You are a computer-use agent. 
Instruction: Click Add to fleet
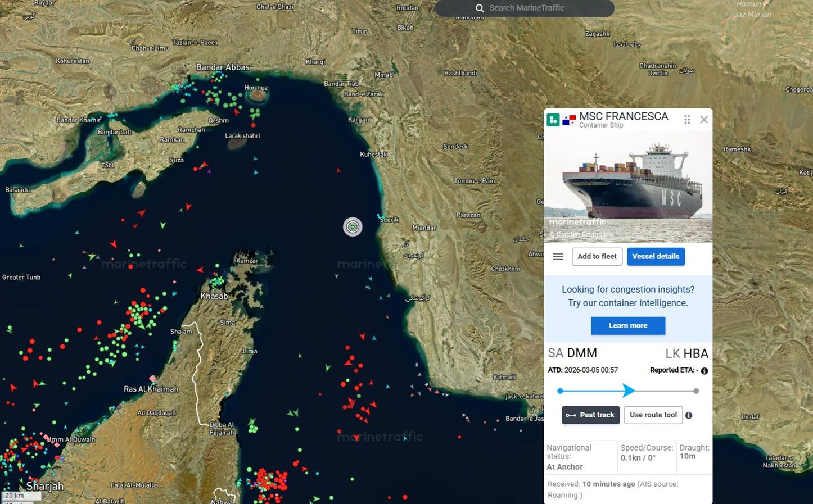[x=597, y=256]
